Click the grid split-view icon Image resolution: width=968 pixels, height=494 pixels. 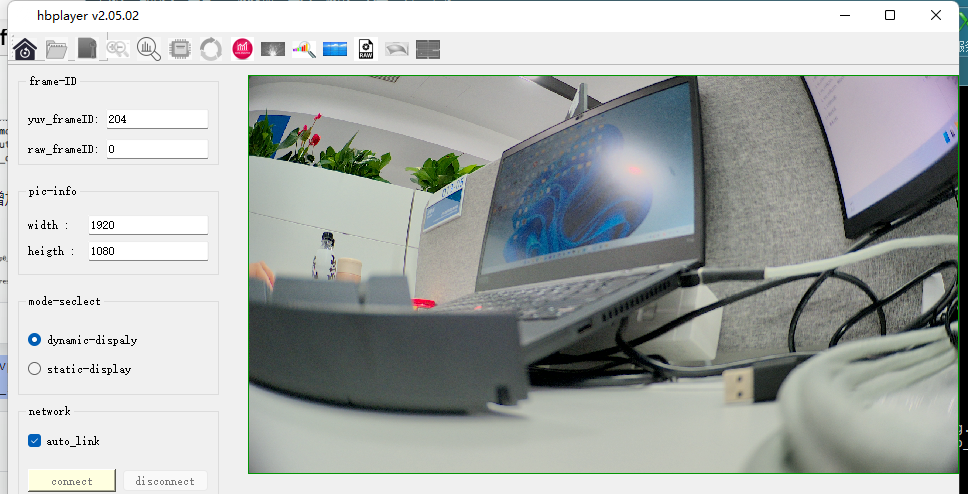[x=428, y=48]
